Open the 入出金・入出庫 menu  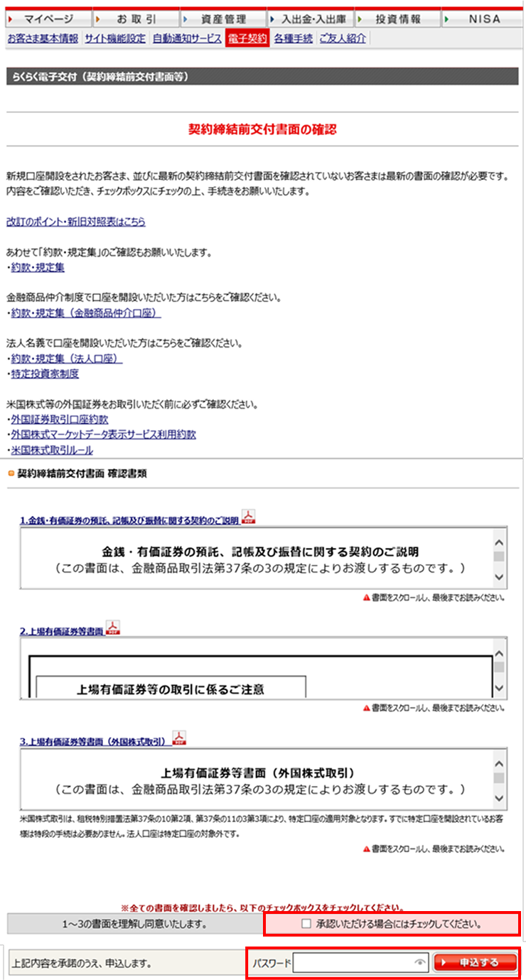310,19
